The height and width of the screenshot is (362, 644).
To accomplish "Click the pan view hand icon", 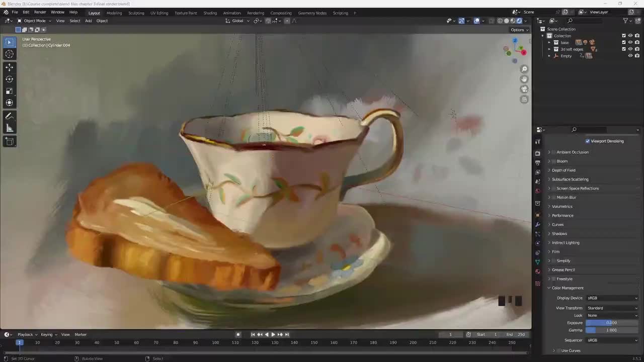I will pyautogui.click(x=524, y=79).
